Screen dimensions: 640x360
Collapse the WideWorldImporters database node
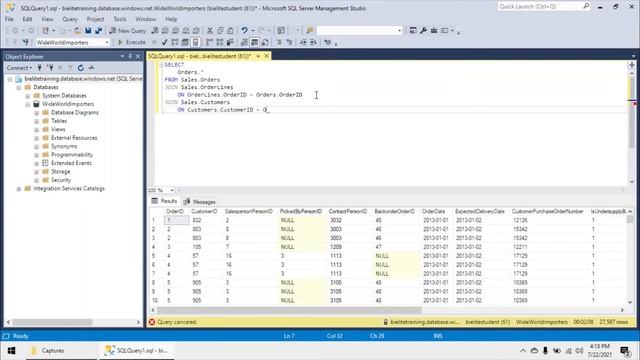point(27,104)
